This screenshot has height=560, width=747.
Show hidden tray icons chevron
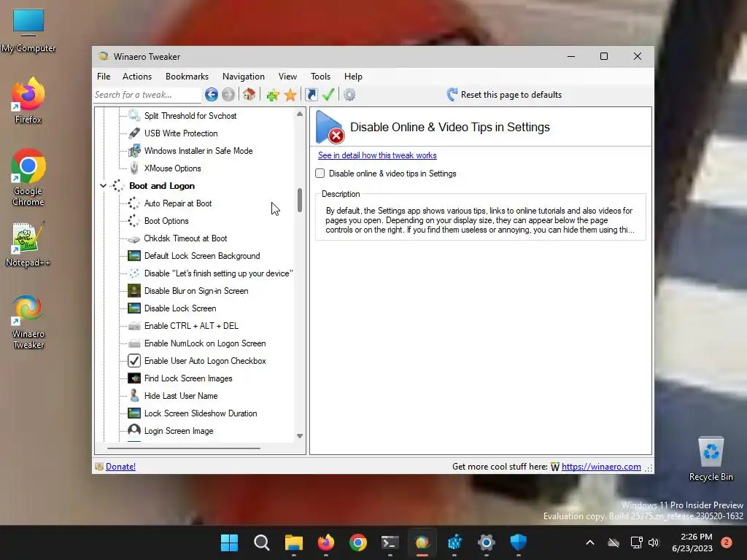tap(589, 542)
